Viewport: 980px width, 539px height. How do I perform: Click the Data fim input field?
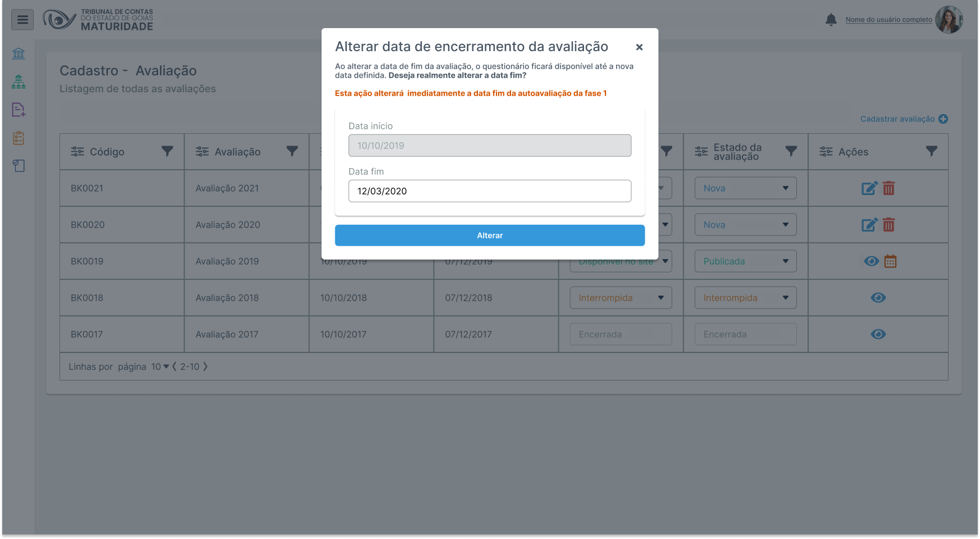click(x=489, y=191)
